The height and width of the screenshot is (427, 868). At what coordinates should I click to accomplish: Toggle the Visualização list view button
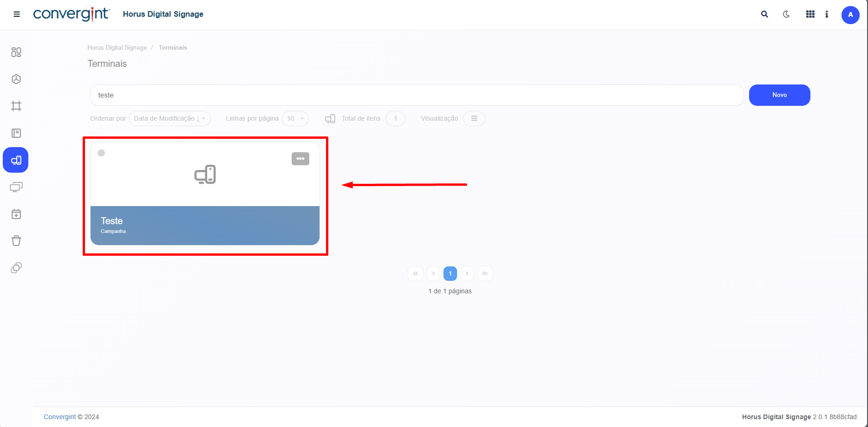click(x=474, y=118)
